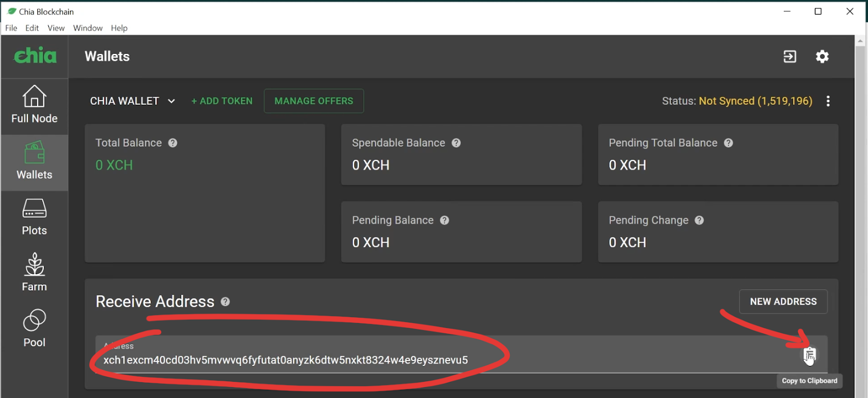Click the Chia leaf title bar icon
This screenshot has width=868, height=398.
click(x=11, y=11)
